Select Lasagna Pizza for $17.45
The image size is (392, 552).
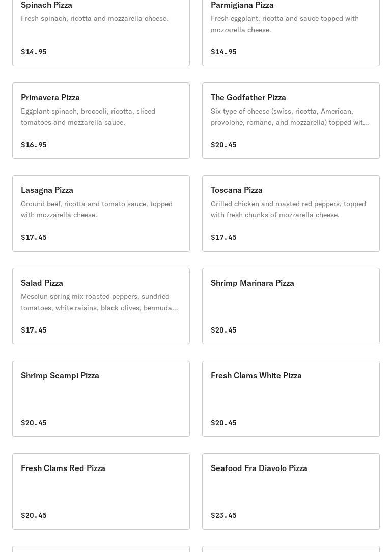[x=101, y=213]
